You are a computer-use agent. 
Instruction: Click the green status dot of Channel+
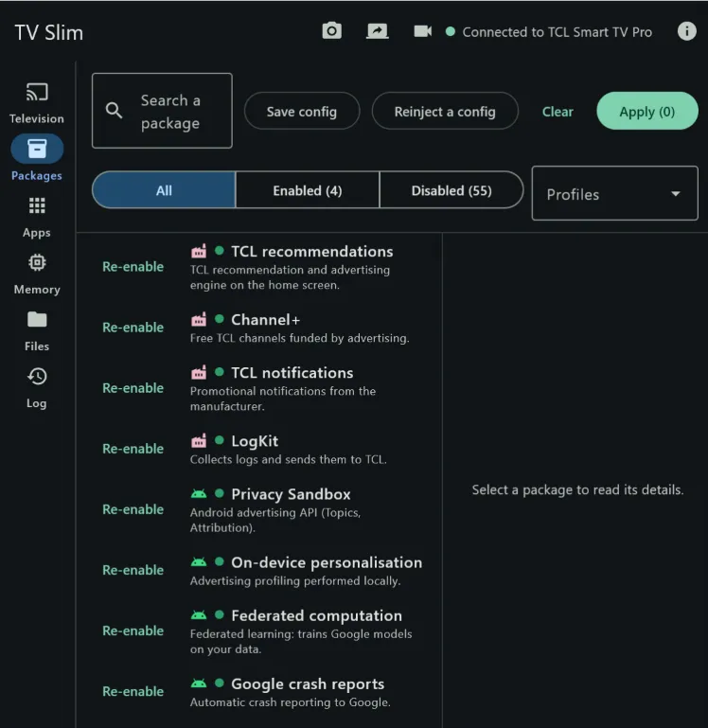220,319
